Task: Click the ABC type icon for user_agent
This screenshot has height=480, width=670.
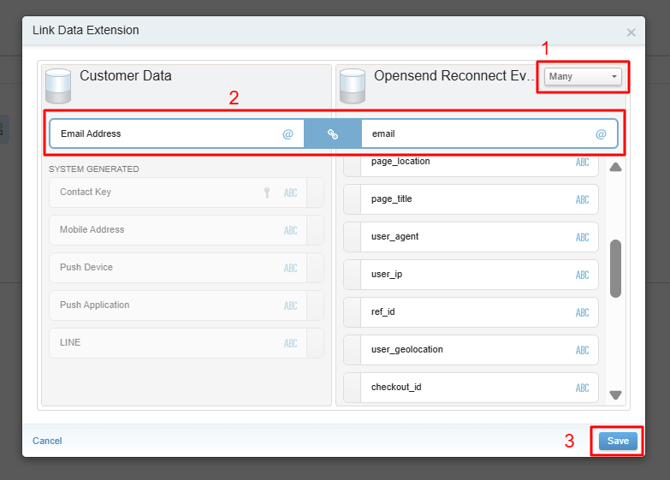Action: pyautogui.click(x=582, y=237)
